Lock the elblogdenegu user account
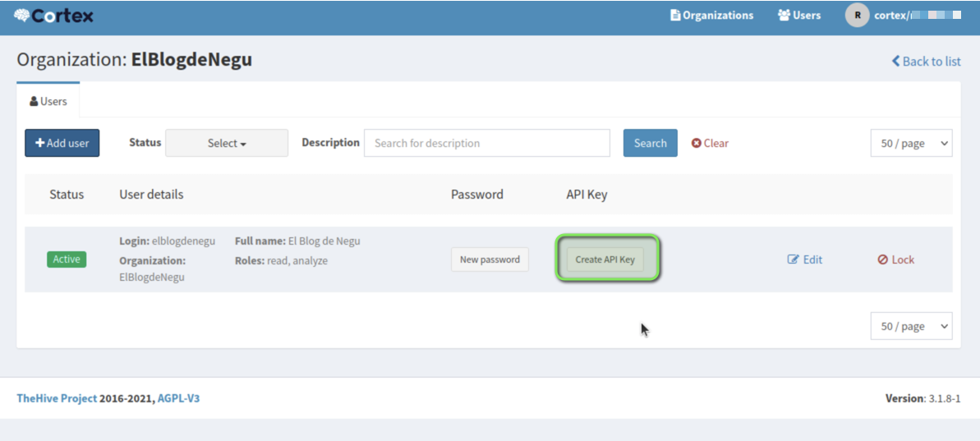Screen dimensions: 980x441 (895, 260)
